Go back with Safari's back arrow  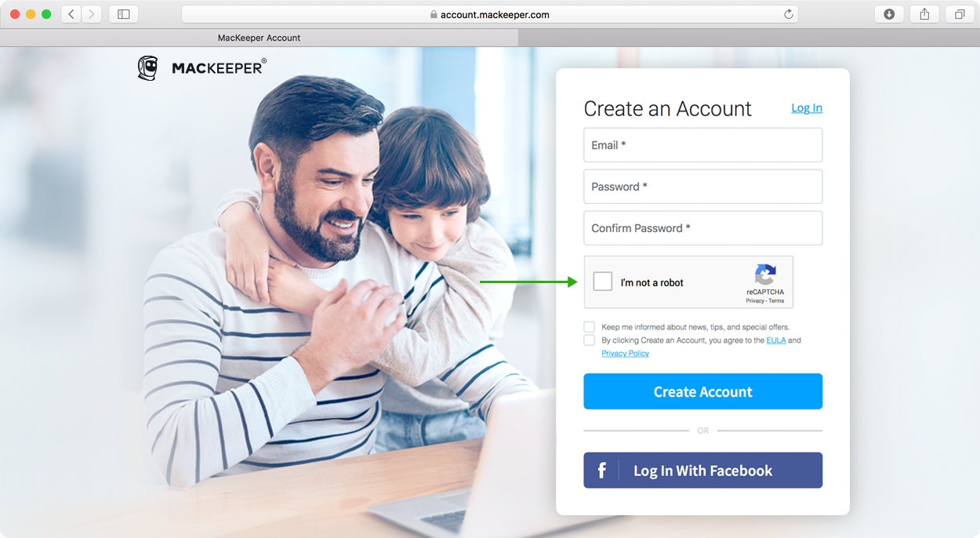click(71, 14)
